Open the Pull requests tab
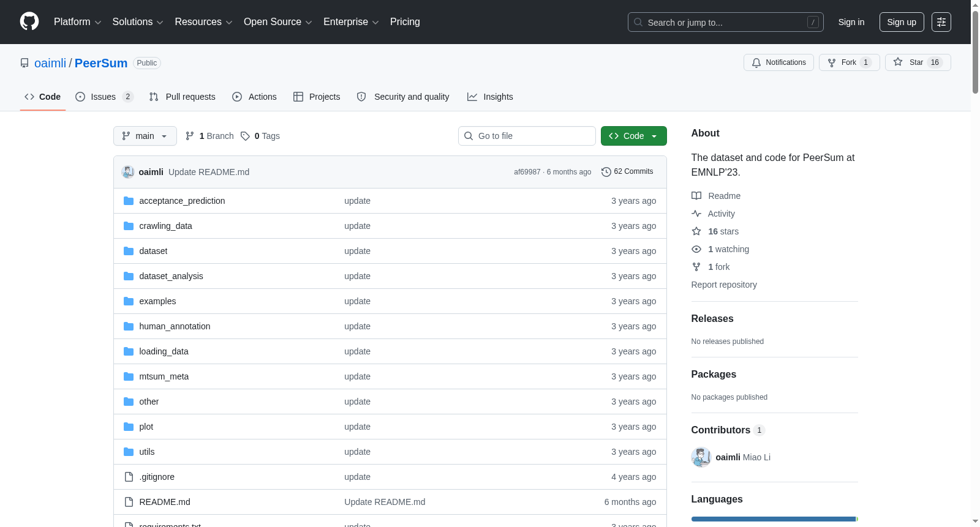The width and height of the screenshot is (980, 527). point(183,97)
